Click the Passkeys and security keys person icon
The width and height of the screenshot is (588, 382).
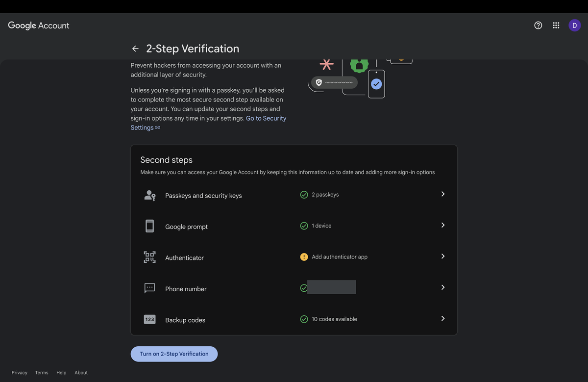tap(150, 195)
